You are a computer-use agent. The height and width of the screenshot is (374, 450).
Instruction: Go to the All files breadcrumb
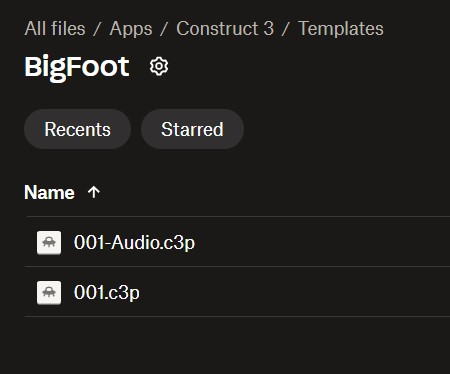click(55, 28)
